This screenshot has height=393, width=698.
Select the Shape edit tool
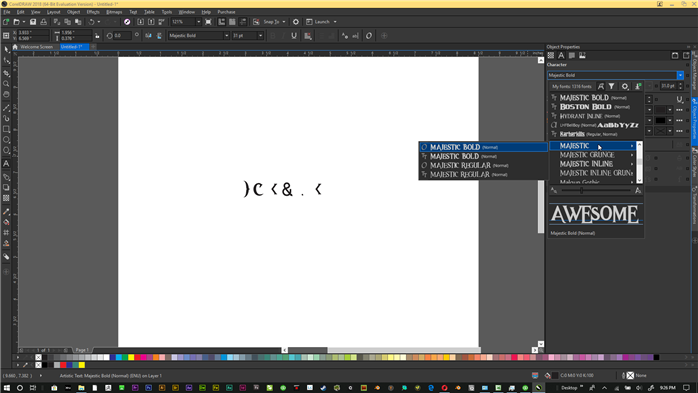coord(6,61)
